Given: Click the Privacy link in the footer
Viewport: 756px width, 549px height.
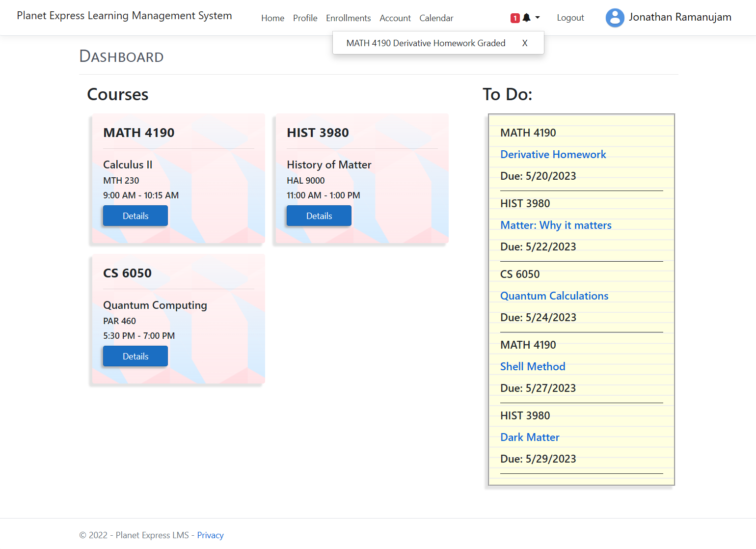Looking at the screenshot, I should click(x=210, y=535).
